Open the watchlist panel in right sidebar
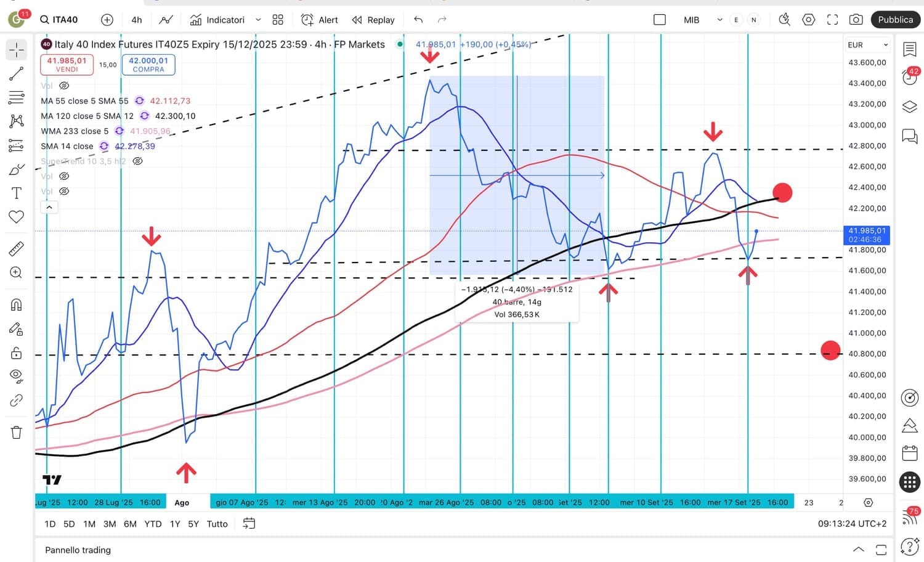The image size is (924, 562). (910, 49)
